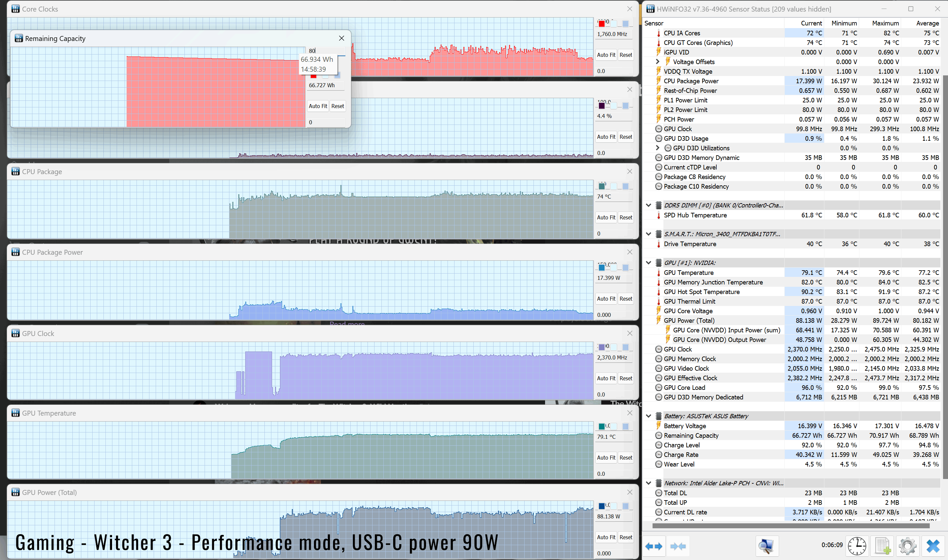Click the clock icon to reset elapsed time

(x=857, y=546)
